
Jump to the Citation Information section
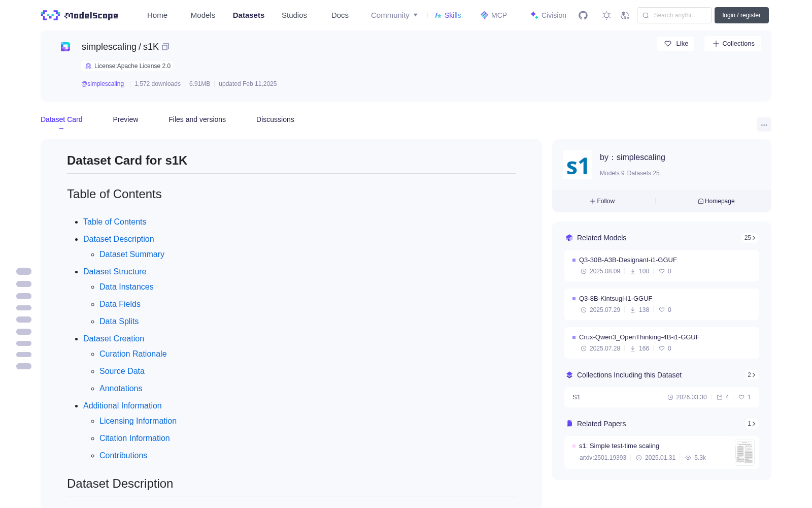pos(134,438)
